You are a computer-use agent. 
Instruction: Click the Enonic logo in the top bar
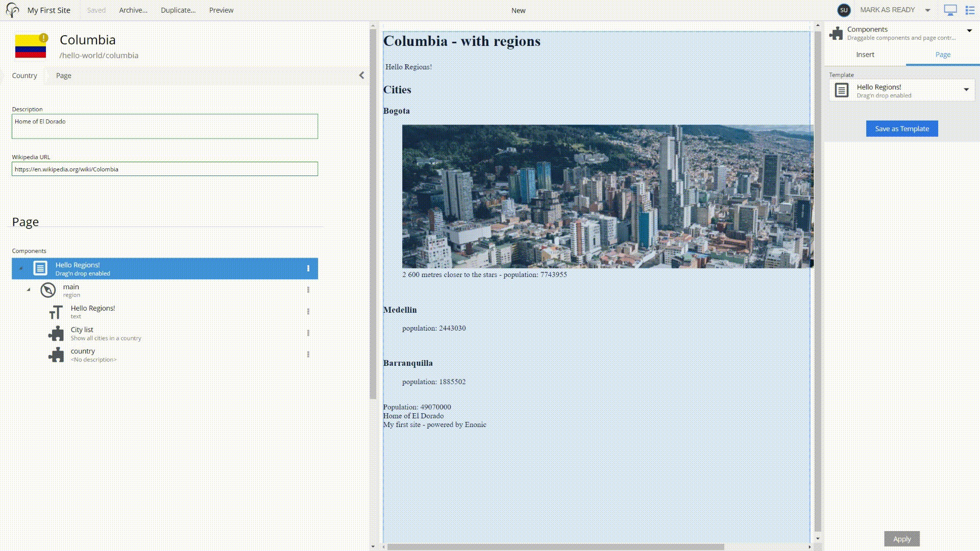pos(12,10)
